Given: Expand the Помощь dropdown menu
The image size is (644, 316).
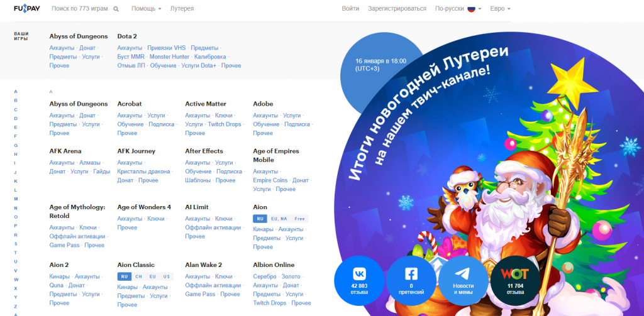Looking at the screenshot, I should point(146,9).
